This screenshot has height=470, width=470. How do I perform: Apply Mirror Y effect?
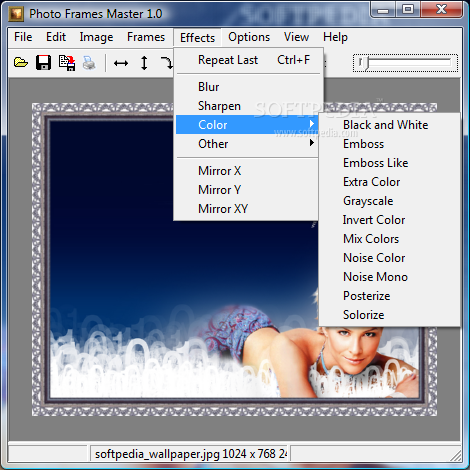pos(247,190)
